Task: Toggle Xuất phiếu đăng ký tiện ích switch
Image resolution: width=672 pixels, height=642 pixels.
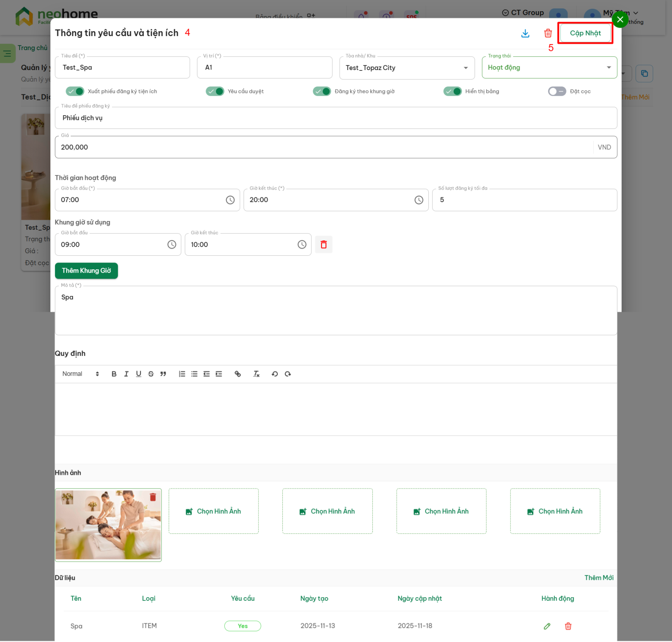Action: 75,91
